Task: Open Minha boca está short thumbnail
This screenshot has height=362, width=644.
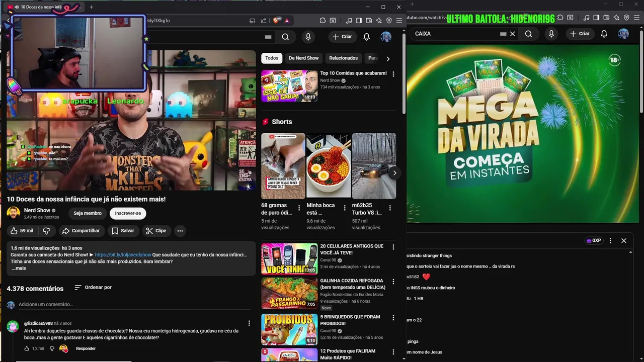Action: (x=329, y=166)
